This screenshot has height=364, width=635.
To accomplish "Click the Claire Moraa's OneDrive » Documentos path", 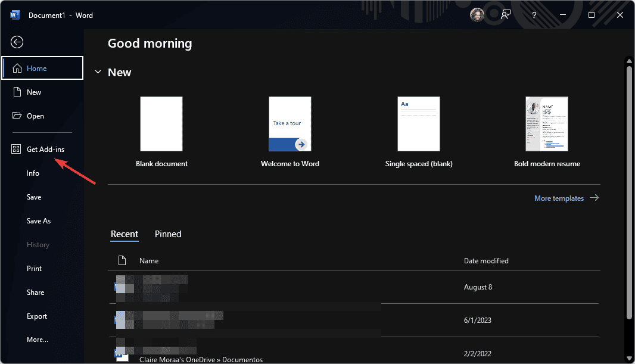I will pos(201,360).
